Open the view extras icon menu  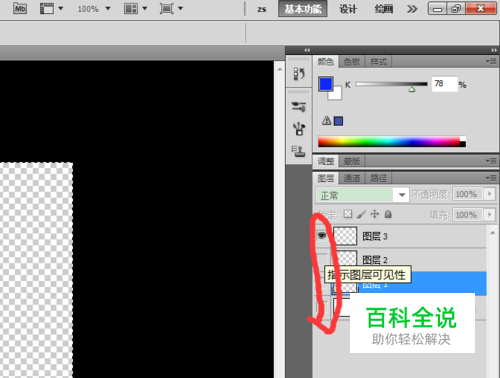[x=51, y=8]
